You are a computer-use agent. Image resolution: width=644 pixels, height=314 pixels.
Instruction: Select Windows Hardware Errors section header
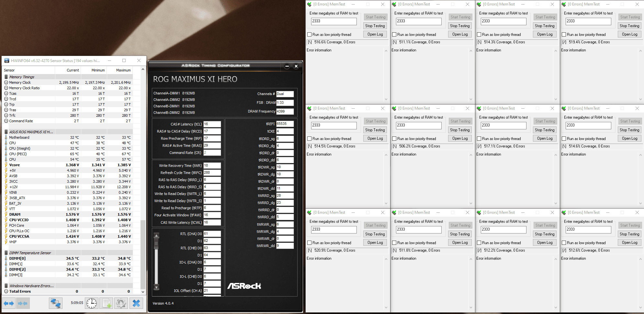(x=31, y=286)
